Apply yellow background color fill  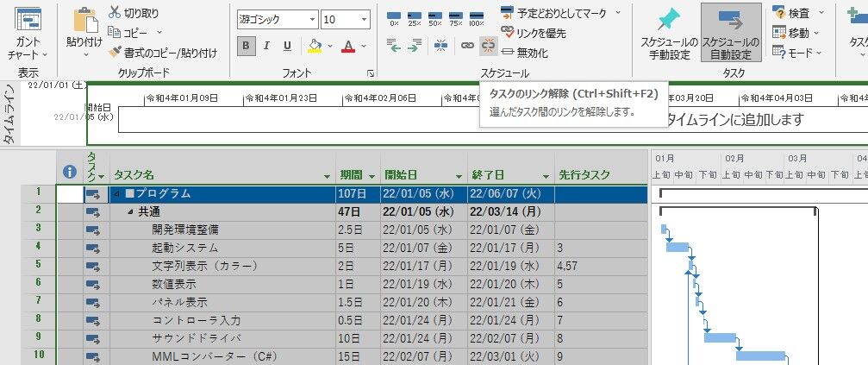315,46
